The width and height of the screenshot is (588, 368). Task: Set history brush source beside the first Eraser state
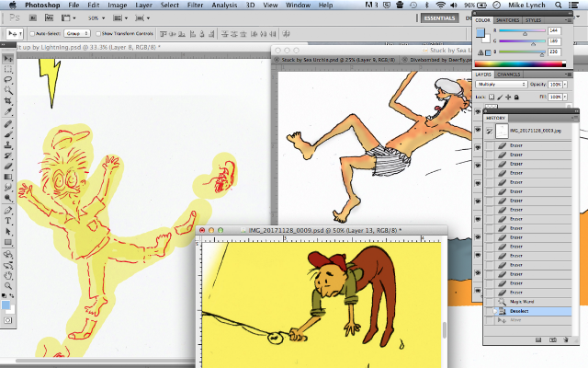tap(490, 145)
